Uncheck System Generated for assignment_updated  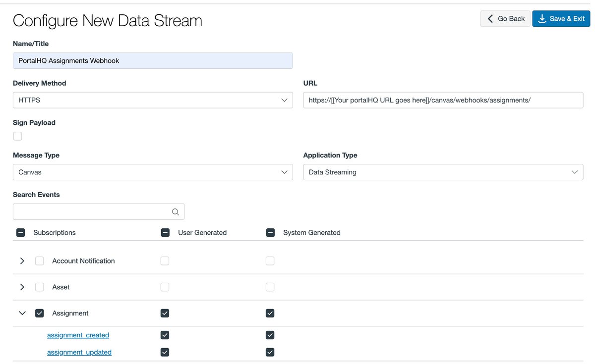[x=270, y=353]
